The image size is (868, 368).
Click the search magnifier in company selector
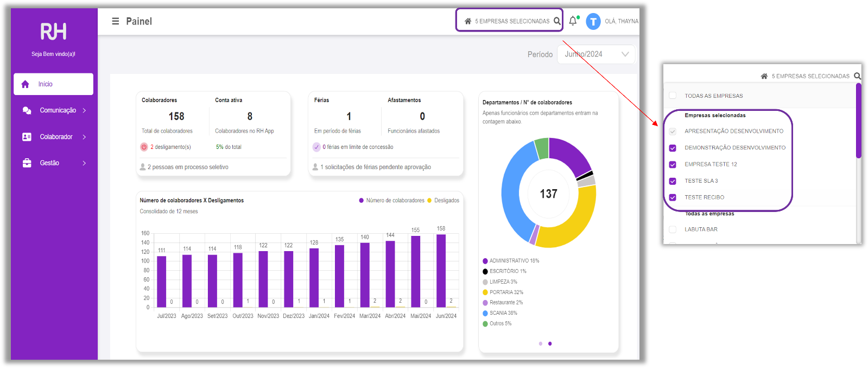point(557,21)
